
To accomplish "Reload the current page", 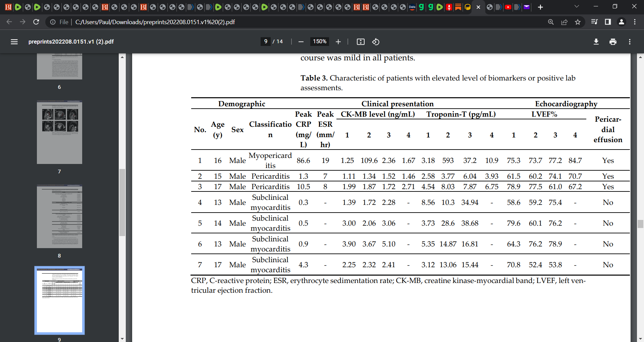I will point(36,22).
